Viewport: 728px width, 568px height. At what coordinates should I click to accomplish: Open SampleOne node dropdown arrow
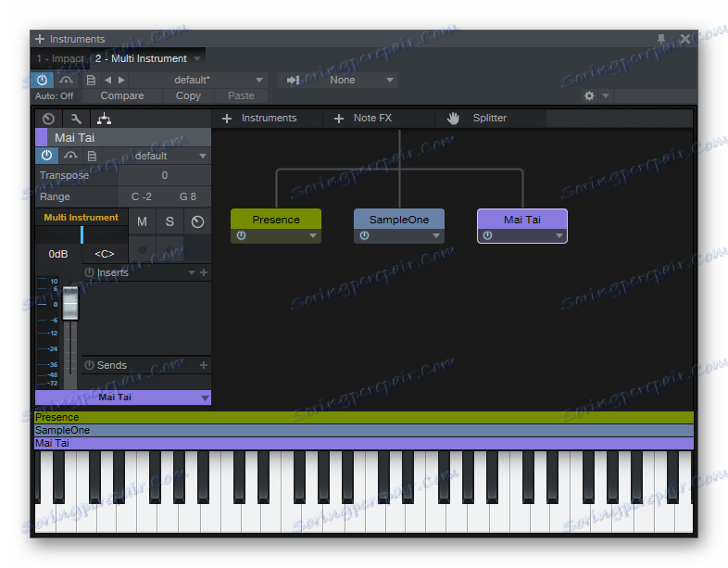pos(436,236)
